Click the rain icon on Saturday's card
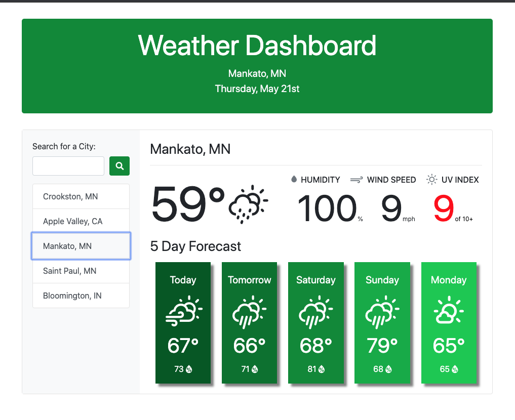This screenshot has width=515, height=420. click(316, 311)
